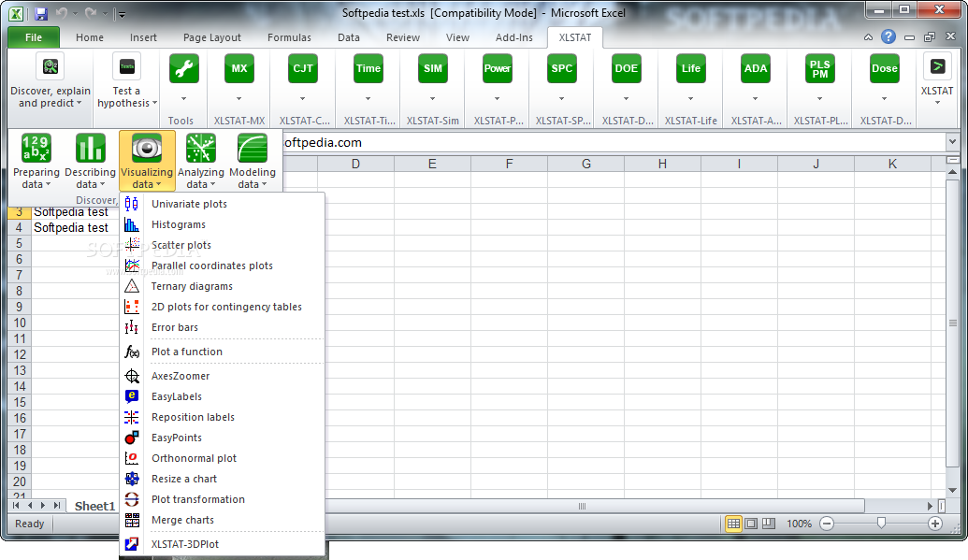
Task: Open the Dose icon
Action: [884, 68]
